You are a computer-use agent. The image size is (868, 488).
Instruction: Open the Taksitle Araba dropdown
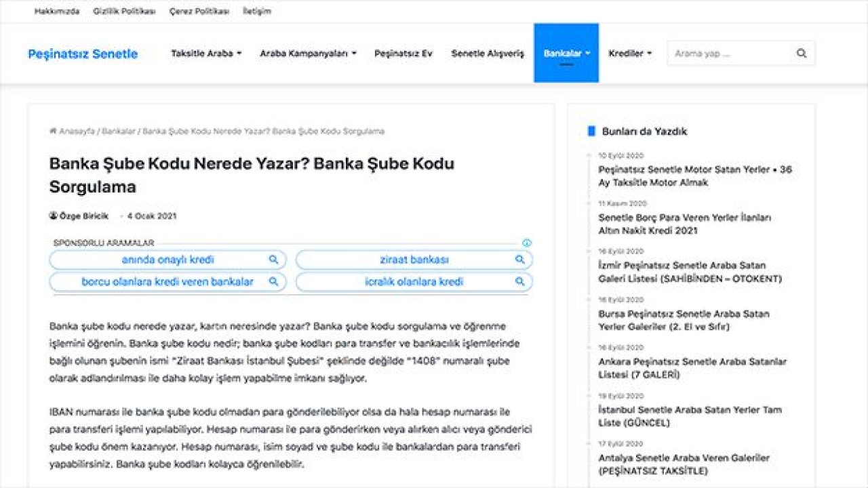tap(206, 53)
